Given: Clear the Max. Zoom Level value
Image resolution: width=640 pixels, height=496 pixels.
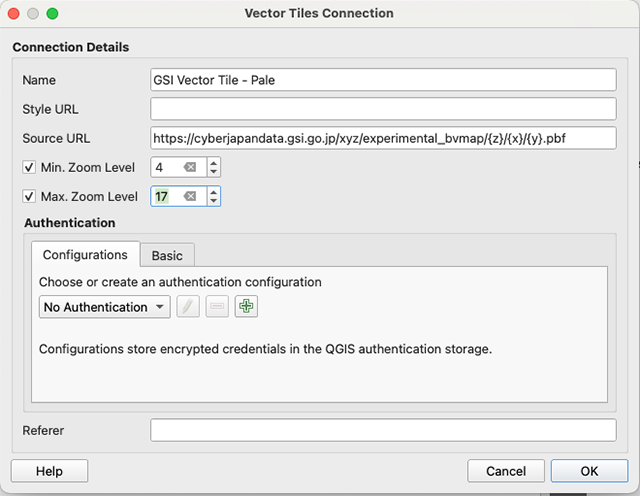Looking at the screenshot, I should [x=190, y=196].
